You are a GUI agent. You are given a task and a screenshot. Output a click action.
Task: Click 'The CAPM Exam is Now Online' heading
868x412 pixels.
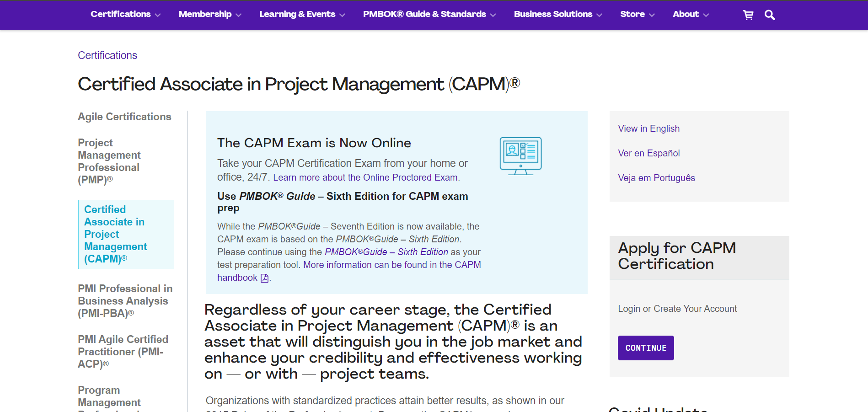(314, 143)
